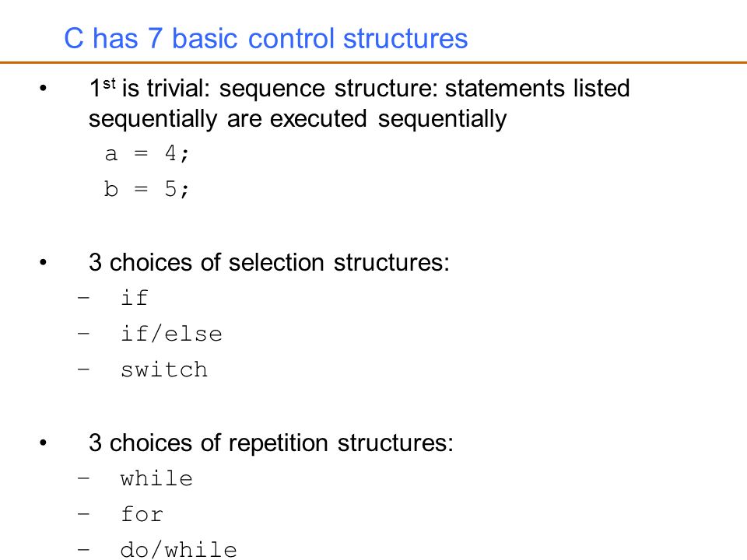Image resolution: width=747 pixels, height=560 pixels.
Task: Click the slide title 'C has 7 basic control structures'
Action: pyautogui.click(x=266, y=38)
